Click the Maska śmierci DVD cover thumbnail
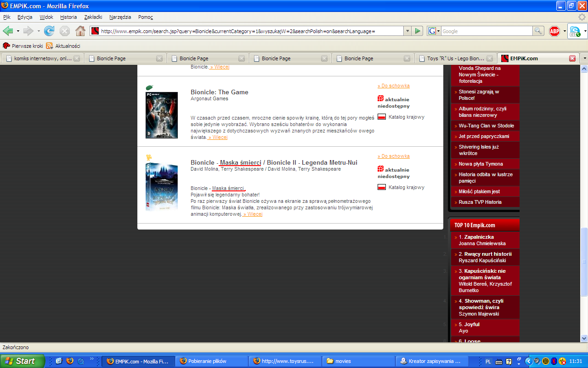Screen dimensions: 588x368 (x=162, y=187)
